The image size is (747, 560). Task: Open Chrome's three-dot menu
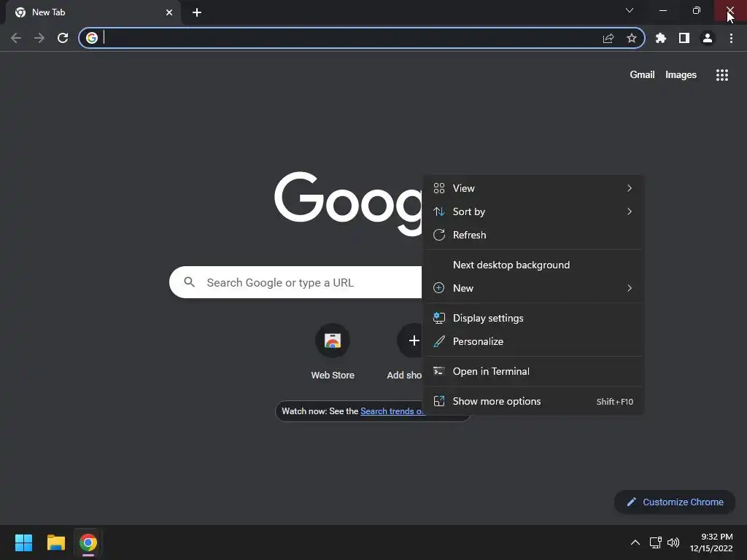coord(731,38)
